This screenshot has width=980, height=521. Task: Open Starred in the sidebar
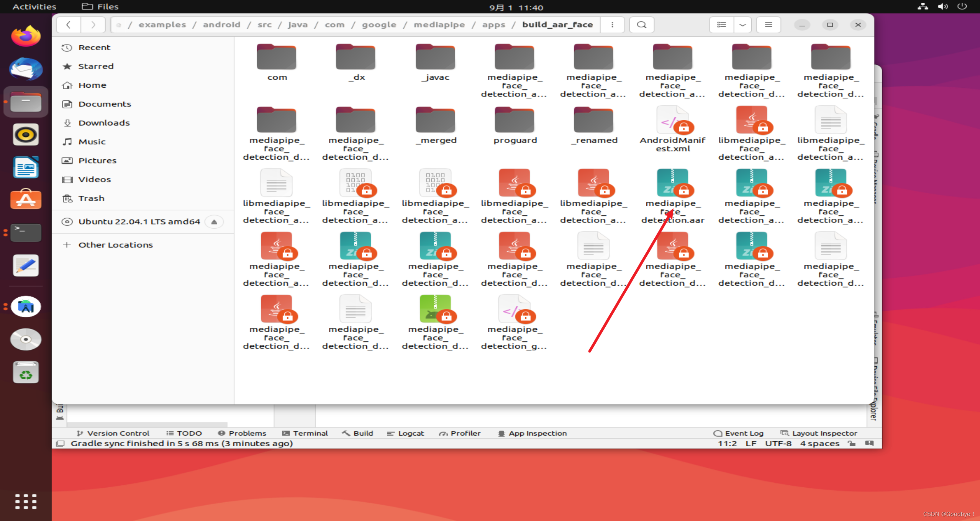[x=143, y=66]
